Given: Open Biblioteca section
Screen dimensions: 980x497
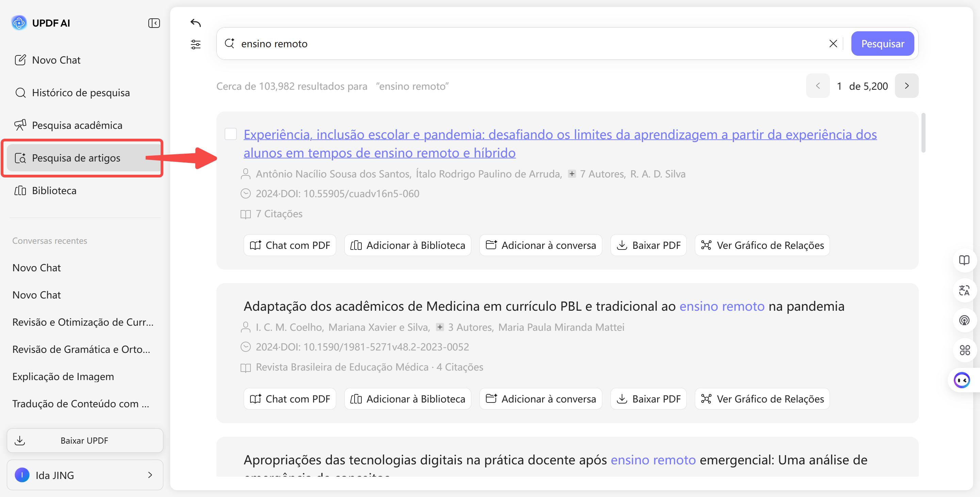Looking at the screenshot, I should click(x=84, y=190).
